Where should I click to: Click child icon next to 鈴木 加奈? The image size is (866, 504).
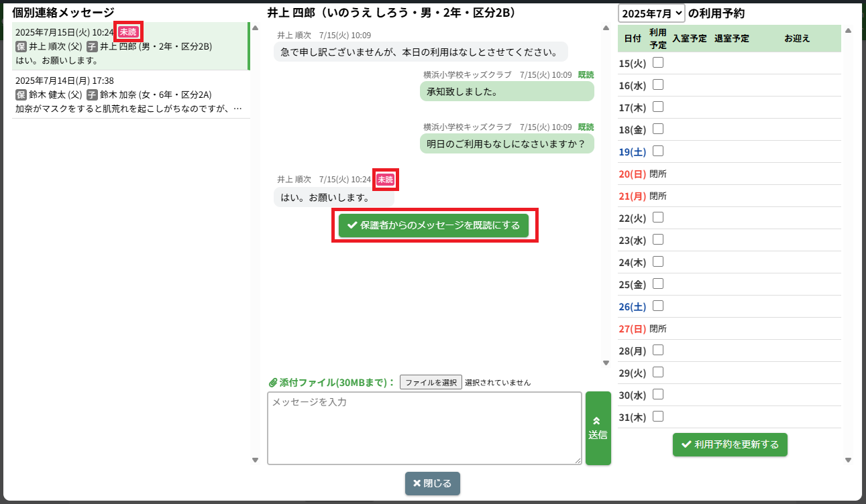coord(92,94)
